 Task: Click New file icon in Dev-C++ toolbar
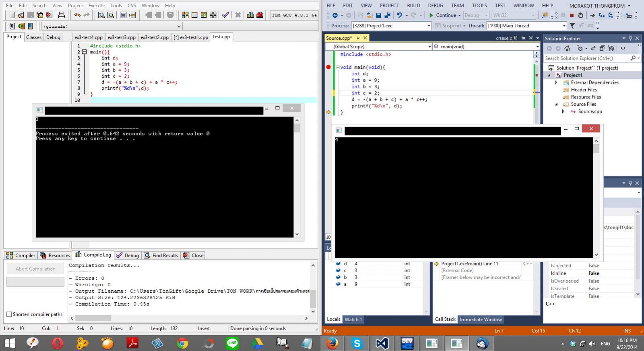point(12,15)
